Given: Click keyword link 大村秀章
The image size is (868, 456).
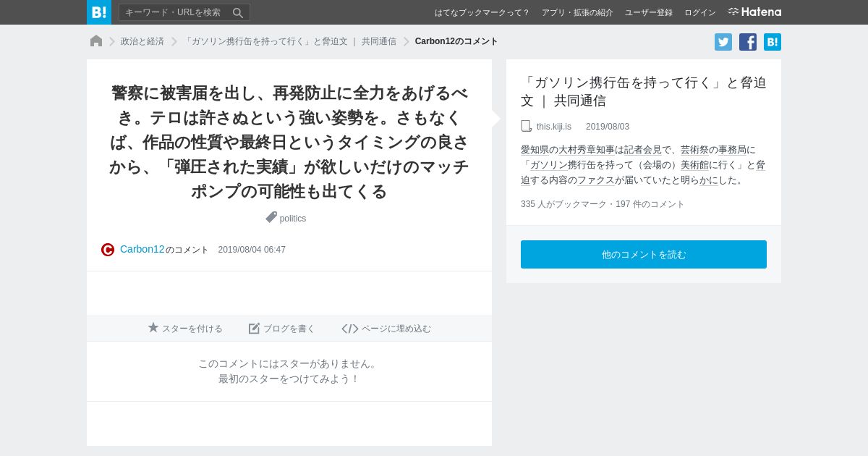Looking at the screenshot, I should (x=576, y=150).
